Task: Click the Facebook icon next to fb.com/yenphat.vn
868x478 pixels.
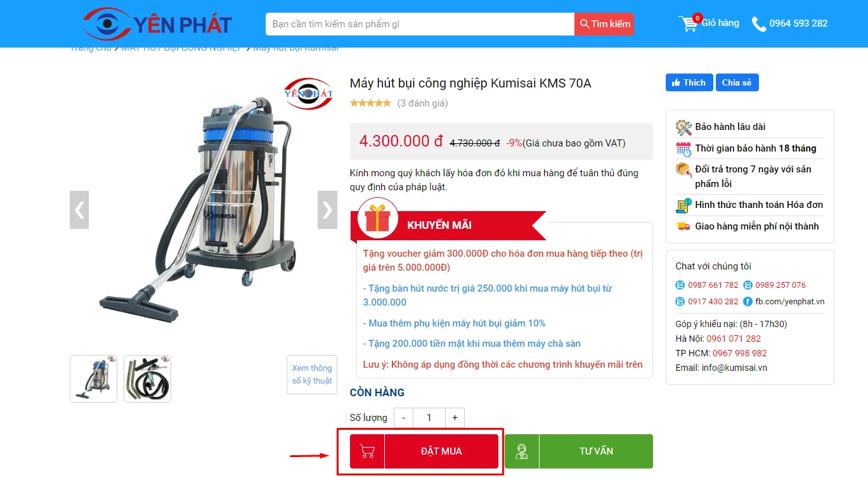Action: [748, 302]
